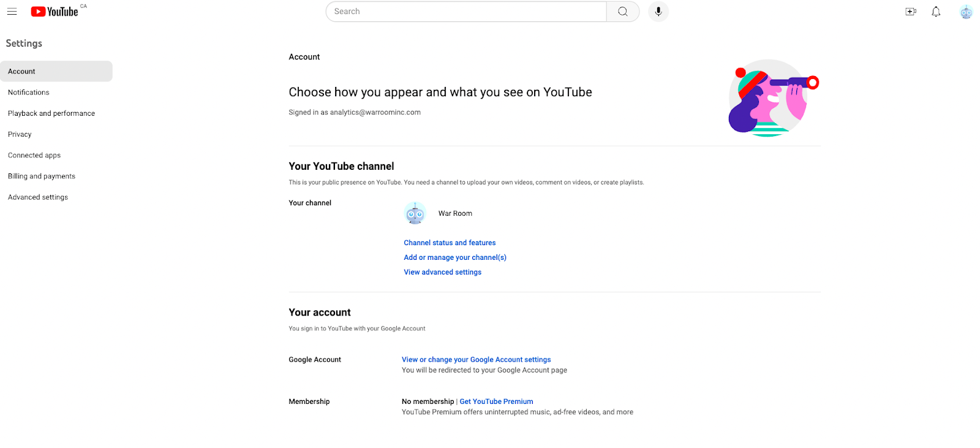
Task: Open Privacy settings section
Action: click(x=20, y=134)
